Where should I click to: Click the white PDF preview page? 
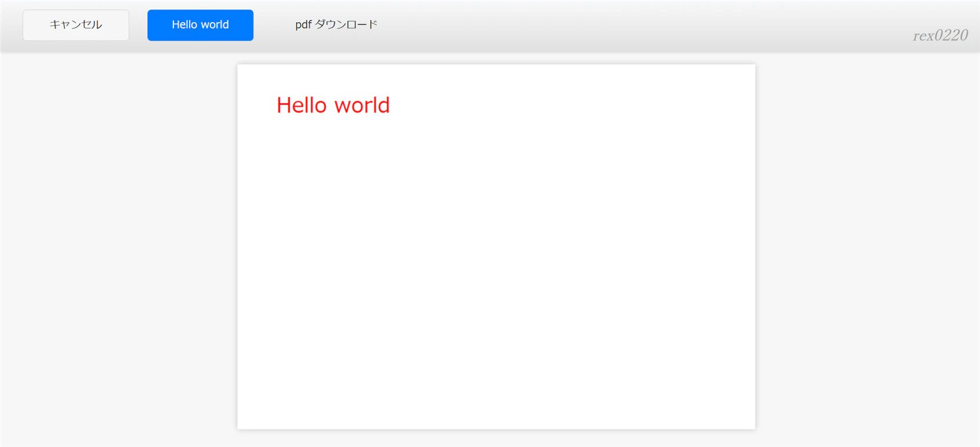point(496,246)
